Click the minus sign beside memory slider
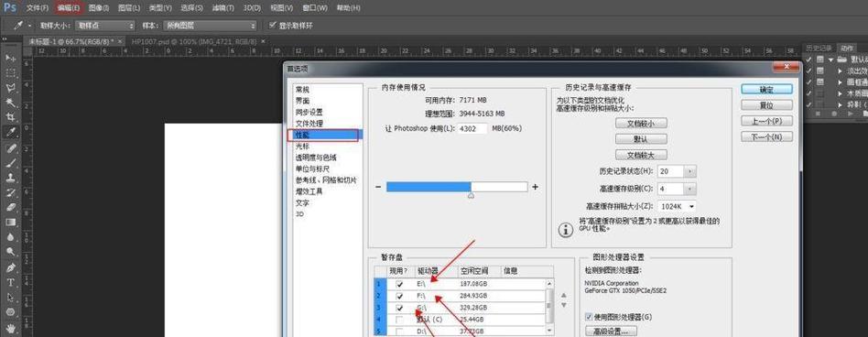 click(x=378, y=187)
